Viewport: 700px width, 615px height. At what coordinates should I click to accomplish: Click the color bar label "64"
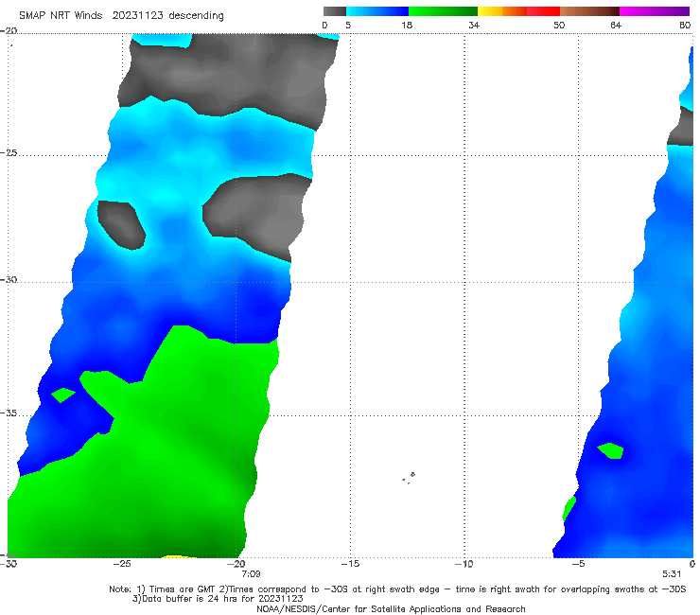click(x=616, y=26)
